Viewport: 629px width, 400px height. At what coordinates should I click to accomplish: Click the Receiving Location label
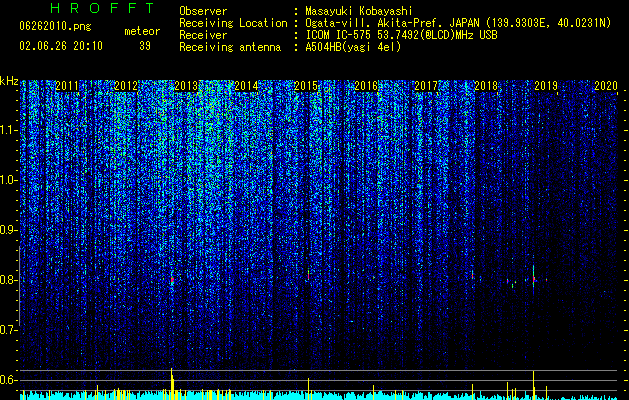[233, 23]
